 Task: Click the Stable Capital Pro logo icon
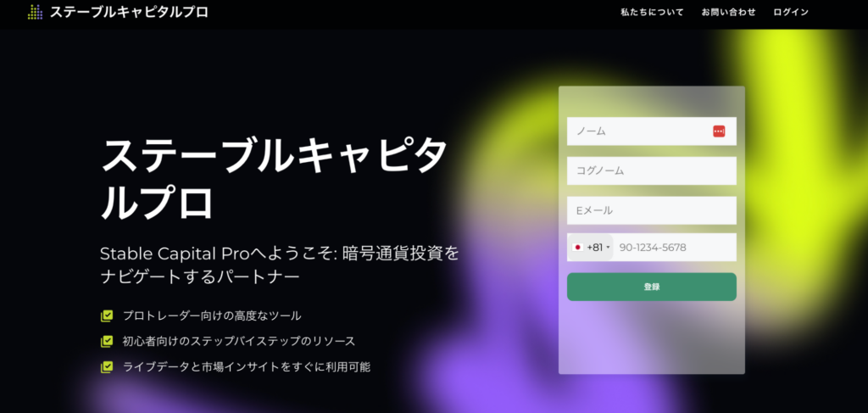click(x=35, y=12)
